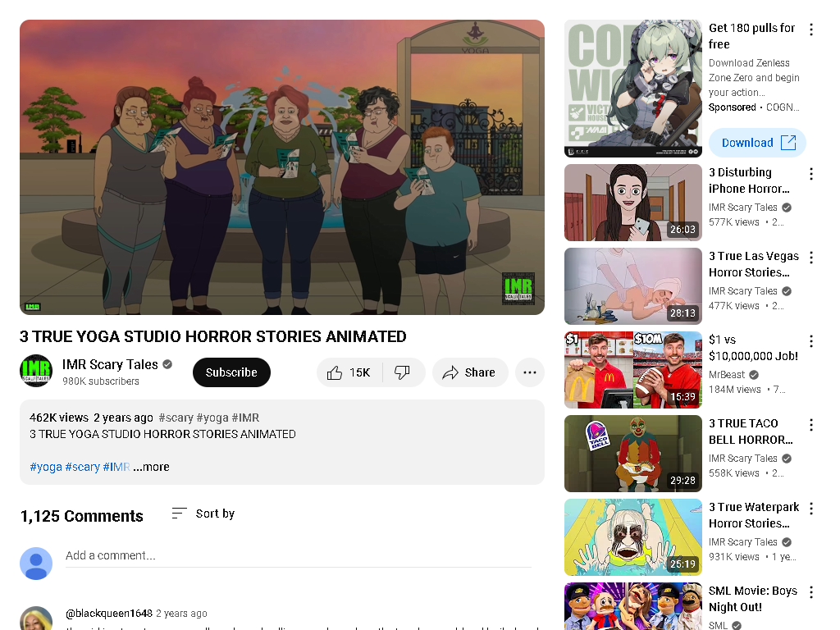This screenshot has height=630, width=840.
Task: Open commenter @blackqueen1648 profile
Action: click(109, 614)
